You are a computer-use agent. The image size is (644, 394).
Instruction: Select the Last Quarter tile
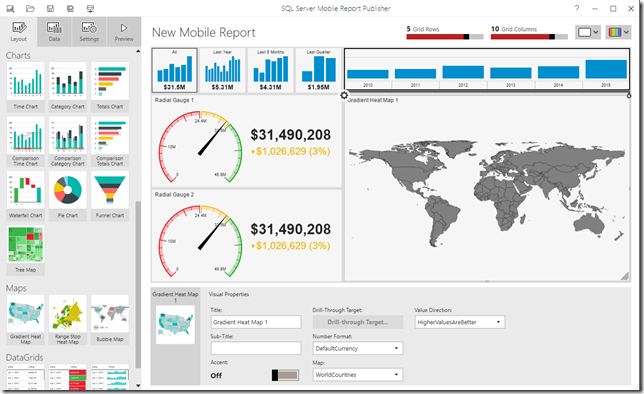(x=318, y=70)
